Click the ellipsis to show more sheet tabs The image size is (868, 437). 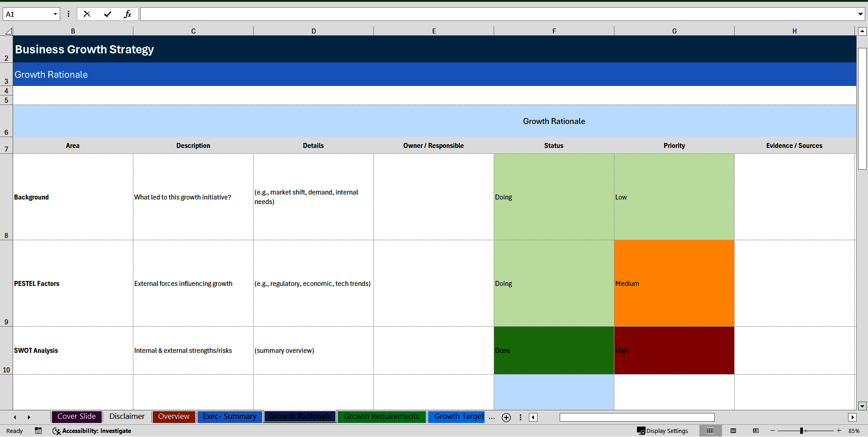(491, 417)
